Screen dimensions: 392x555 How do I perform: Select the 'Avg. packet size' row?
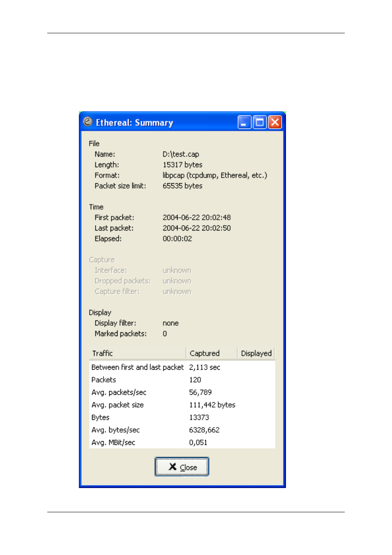pyautogui.click(x=182, y=405)
